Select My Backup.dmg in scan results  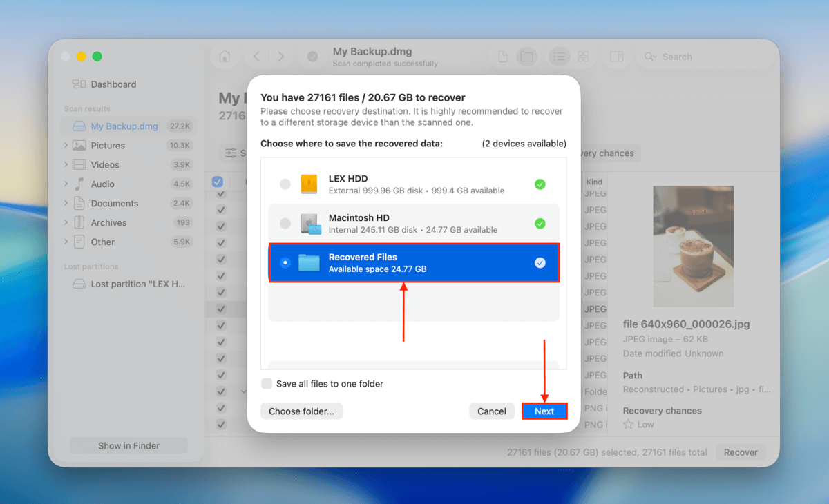(x=128, y=126)
